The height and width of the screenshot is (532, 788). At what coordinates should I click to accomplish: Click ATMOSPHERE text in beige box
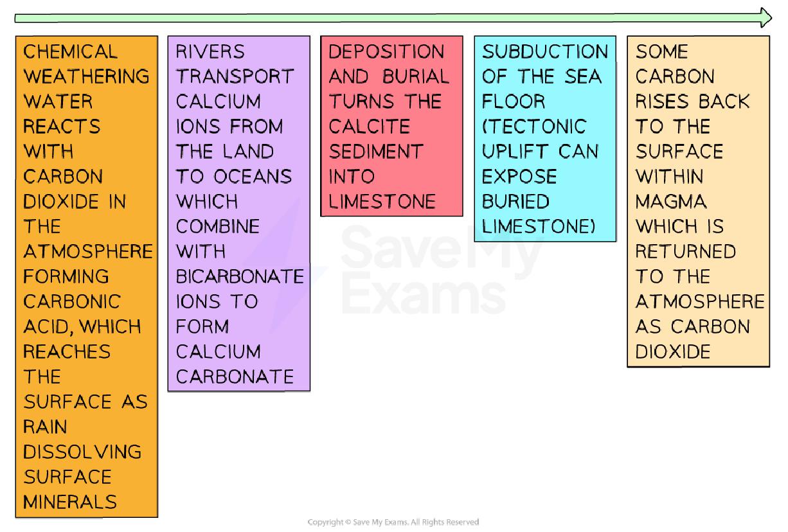(x=700, y=302)
